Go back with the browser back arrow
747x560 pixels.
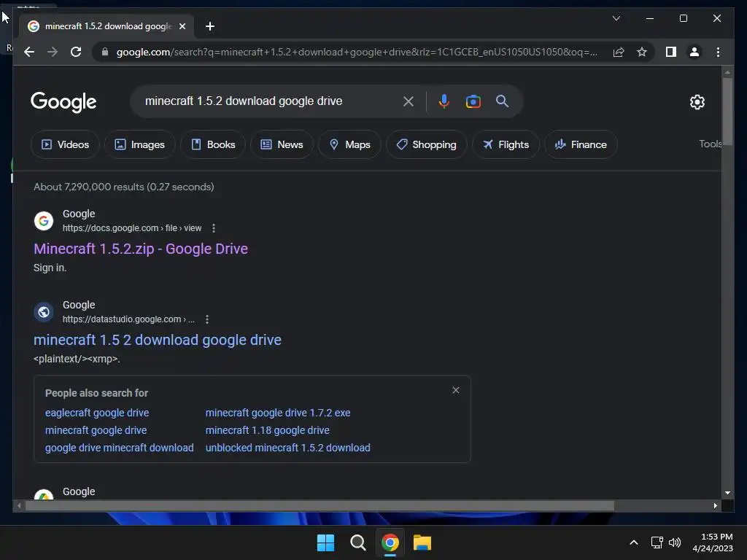pyautogui.click(x=29, y=52)
